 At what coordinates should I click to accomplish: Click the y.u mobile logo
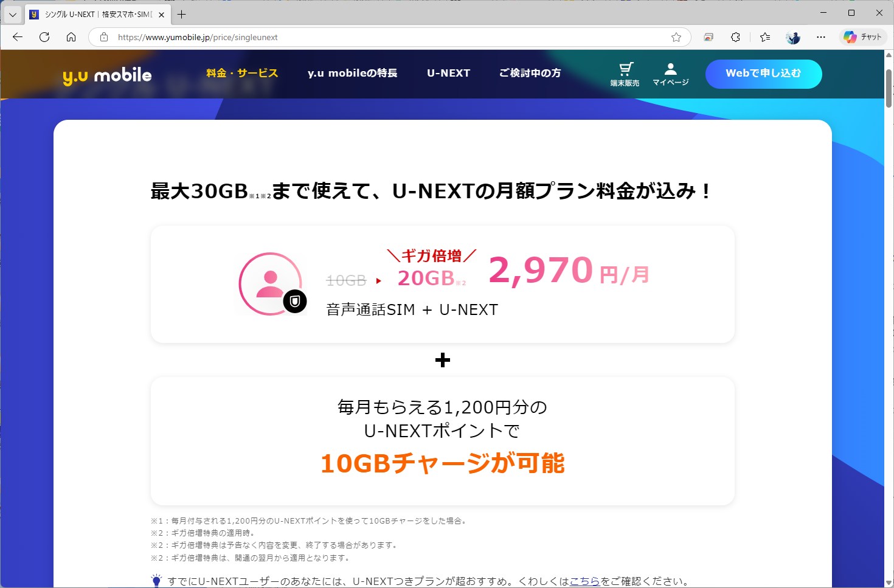click(107, 74)
